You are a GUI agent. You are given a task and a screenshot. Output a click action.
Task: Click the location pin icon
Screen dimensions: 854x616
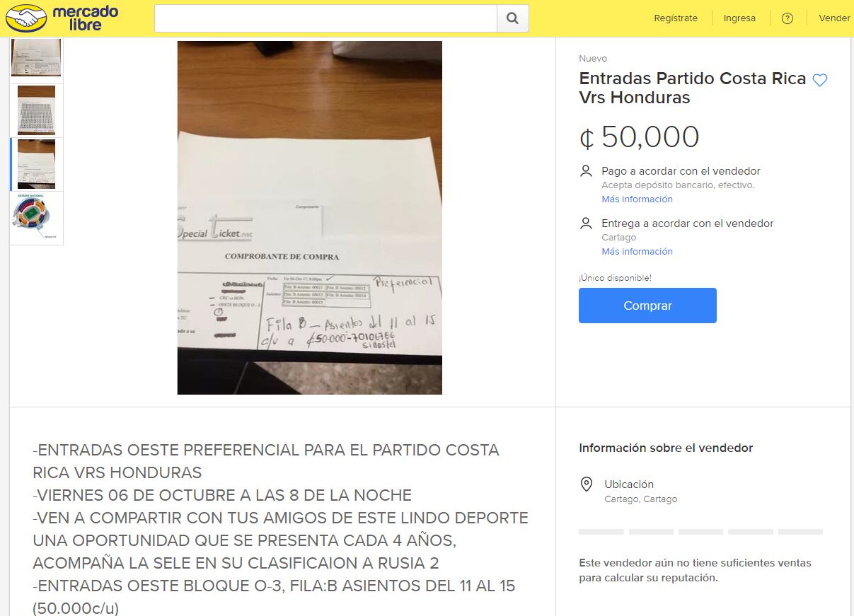pyautogui.click(x=586, y=484)
